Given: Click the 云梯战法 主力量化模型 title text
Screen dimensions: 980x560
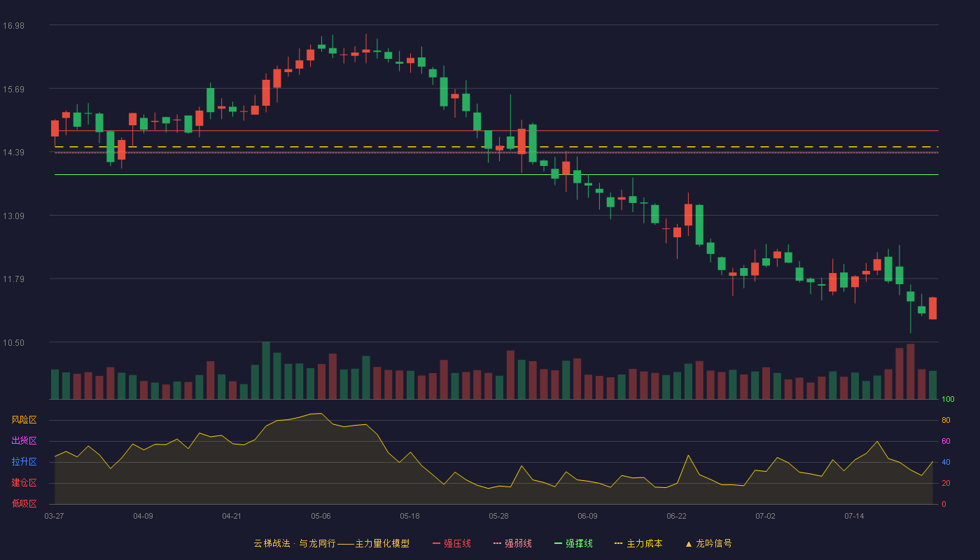Looking at the screenshot, I should click(x=331, y=543).
